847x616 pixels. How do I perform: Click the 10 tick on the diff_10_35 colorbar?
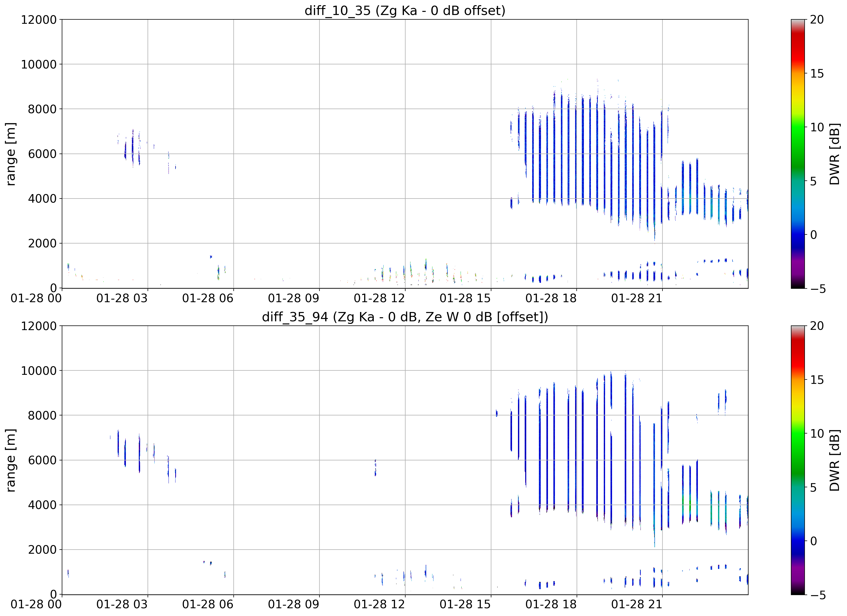(817, 127)
